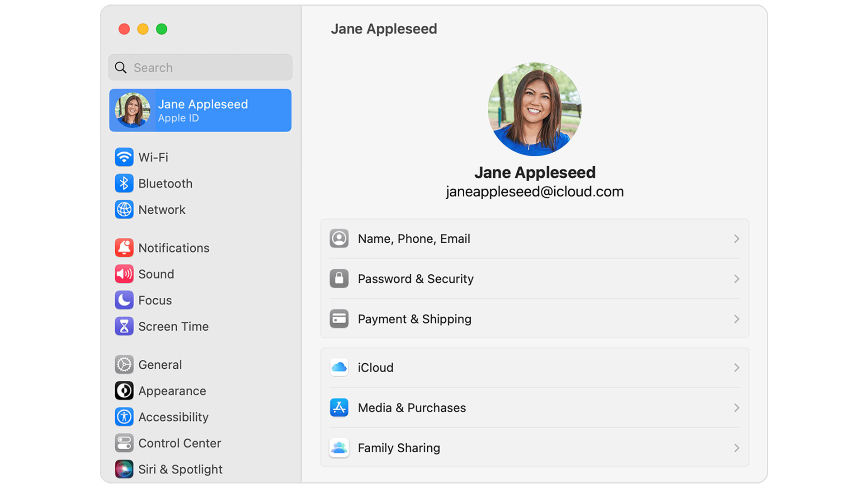Select Jane Appleseed Apple ID item
The width and height of the screenshot is (868, 488).
[x=200, y=110]
